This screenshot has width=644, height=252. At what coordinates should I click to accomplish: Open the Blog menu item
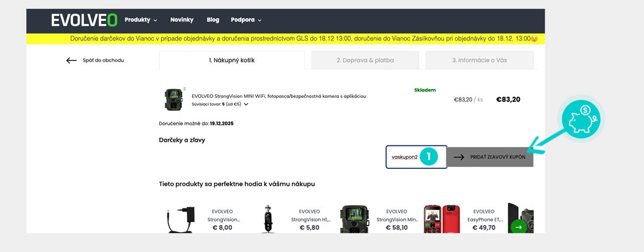(x=213, y=20)
